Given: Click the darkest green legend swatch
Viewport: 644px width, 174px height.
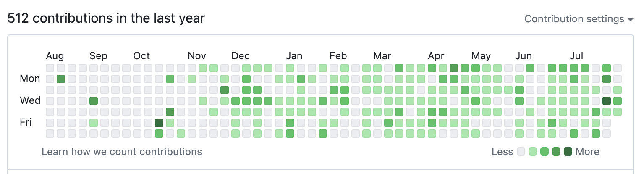Looking at the screenshot, I should coord(568,152).
